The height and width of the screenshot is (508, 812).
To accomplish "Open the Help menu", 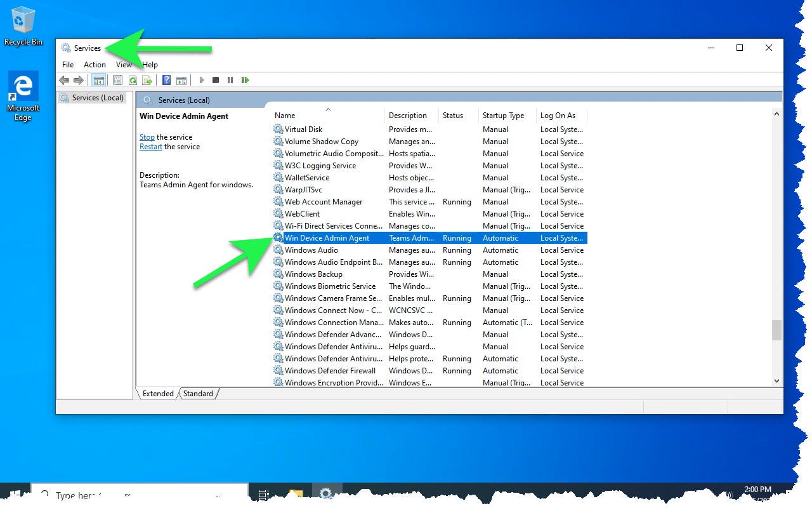I will (150, 64).
